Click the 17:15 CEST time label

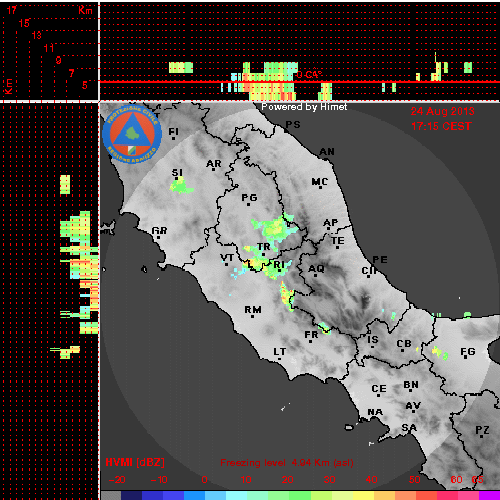[x=441, y=126]
